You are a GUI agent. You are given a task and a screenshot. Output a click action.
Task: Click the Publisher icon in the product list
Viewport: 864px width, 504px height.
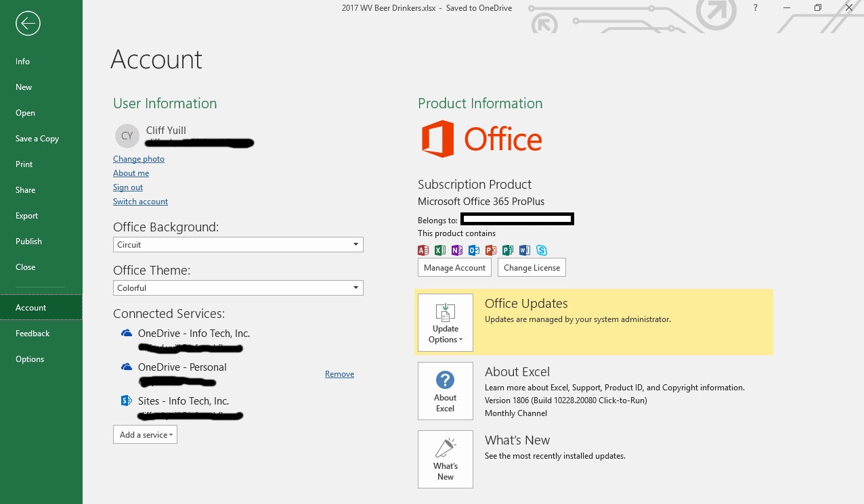[x=508, y=250]
